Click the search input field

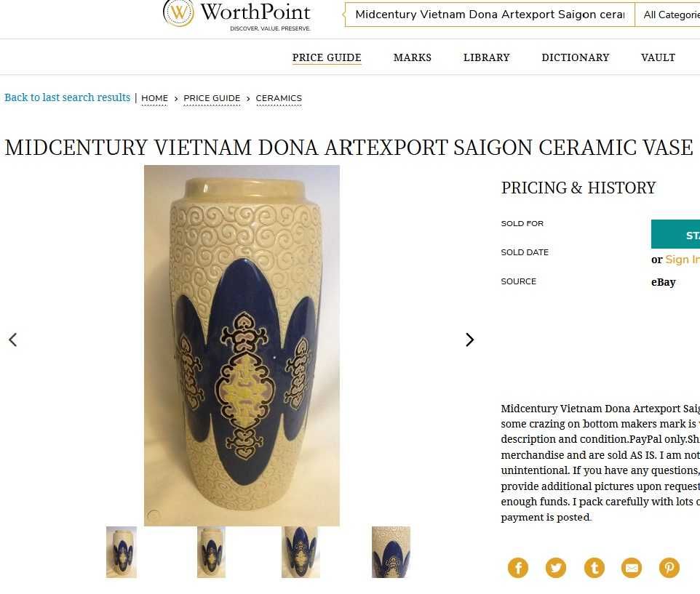coord(489,15)
